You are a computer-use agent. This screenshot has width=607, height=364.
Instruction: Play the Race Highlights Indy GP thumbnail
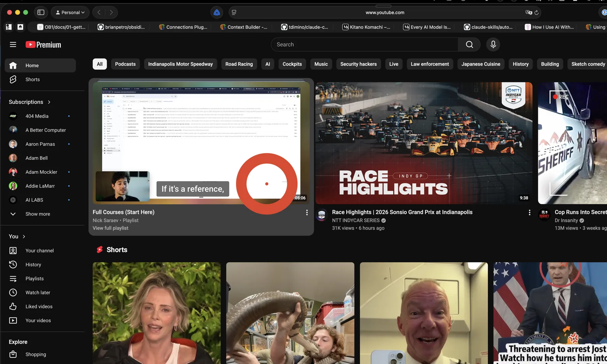(x=424, y=143)
